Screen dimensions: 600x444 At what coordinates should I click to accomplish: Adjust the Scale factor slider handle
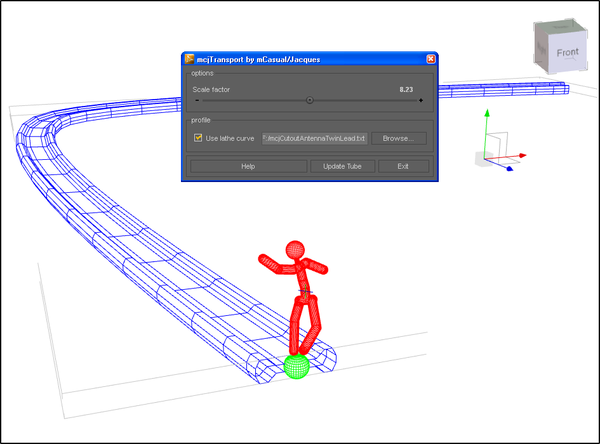[310, 100]
